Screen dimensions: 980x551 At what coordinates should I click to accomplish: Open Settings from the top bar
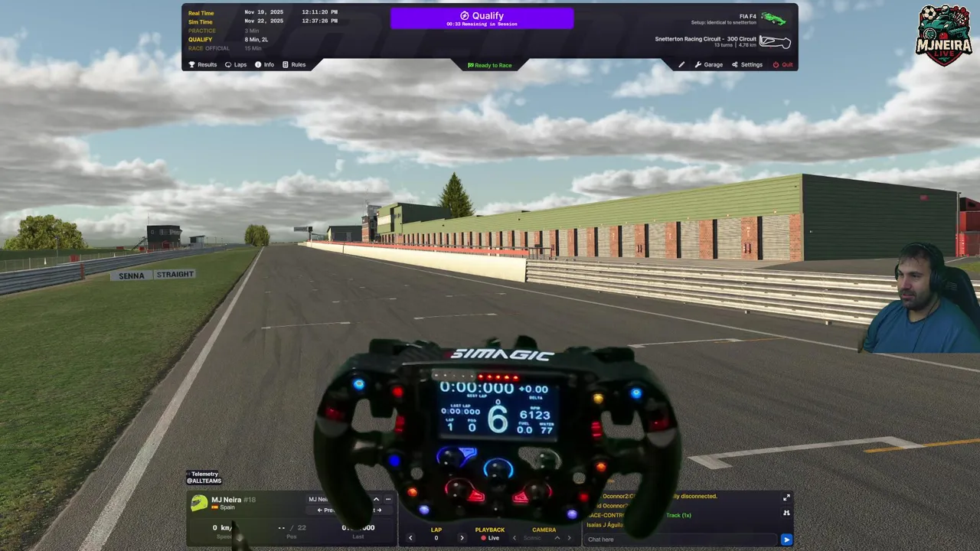click(x=747, y=65)
